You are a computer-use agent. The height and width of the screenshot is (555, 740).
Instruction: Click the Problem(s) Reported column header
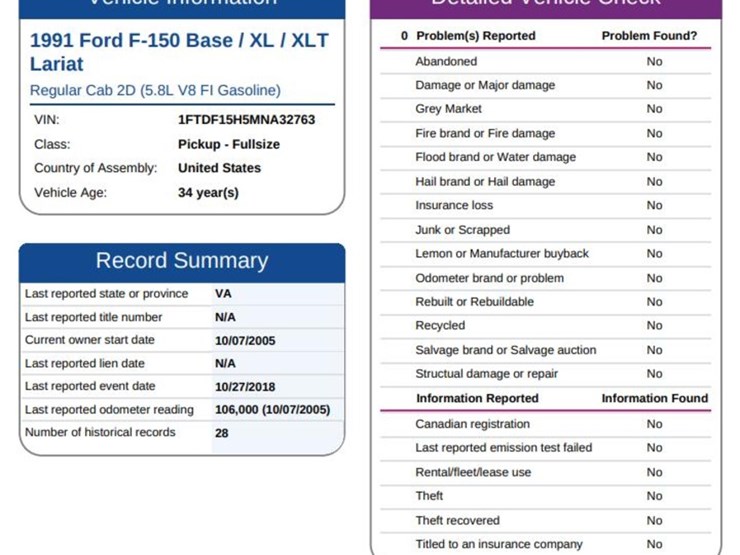click(475, 36)
